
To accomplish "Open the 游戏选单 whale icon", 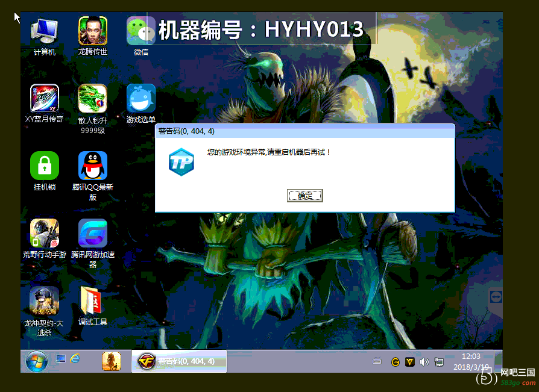I will [x=140, y=104].
